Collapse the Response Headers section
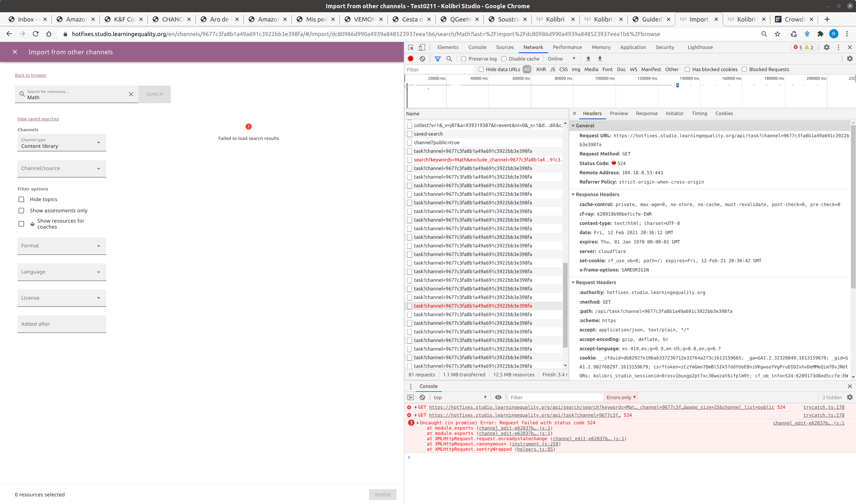 point(573,194)
